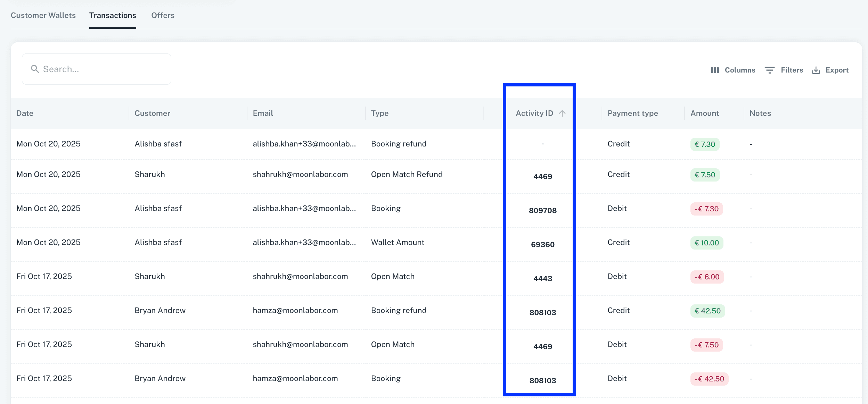The image size is (868, 404).
Task: Sort by Customer column header
Action: tap(152, 113)
